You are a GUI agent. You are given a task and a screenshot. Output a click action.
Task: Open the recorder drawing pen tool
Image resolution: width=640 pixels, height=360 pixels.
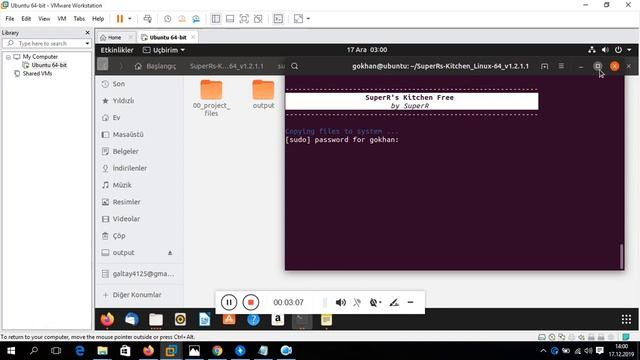click(x=394, y=302)
